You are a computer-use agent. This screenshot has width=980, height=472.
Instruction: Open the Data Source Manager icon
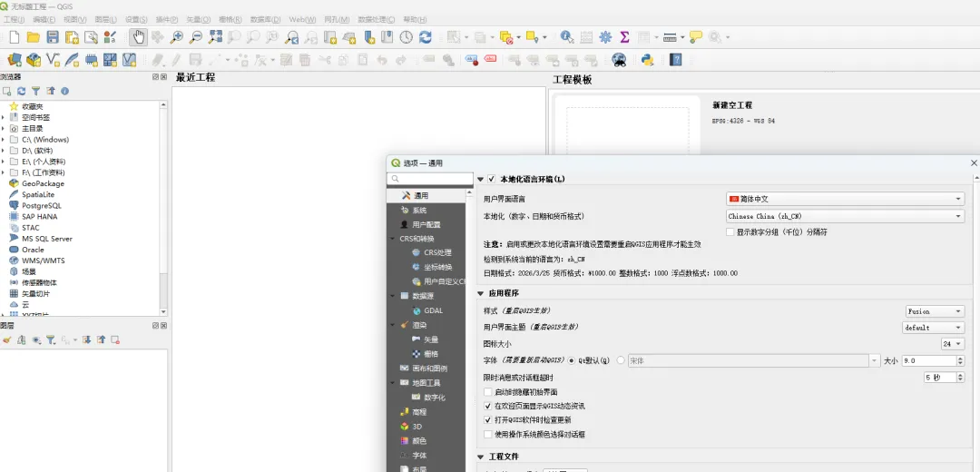point(15,60)
